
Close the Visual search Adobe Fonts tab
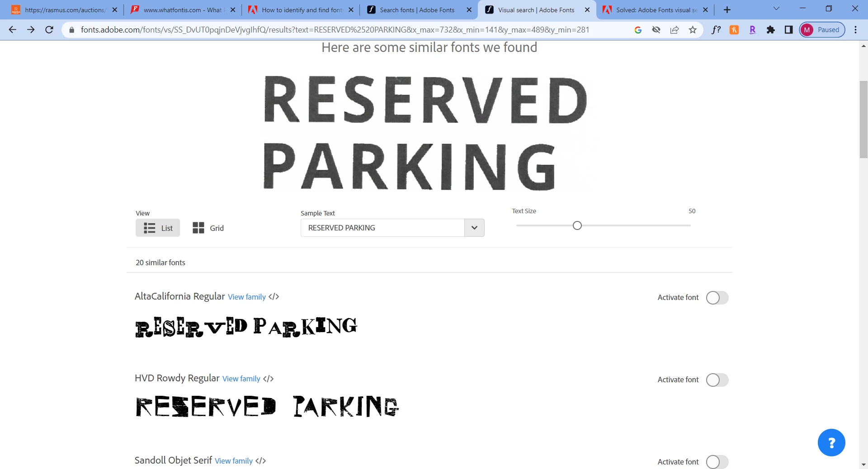coord(587,9)
